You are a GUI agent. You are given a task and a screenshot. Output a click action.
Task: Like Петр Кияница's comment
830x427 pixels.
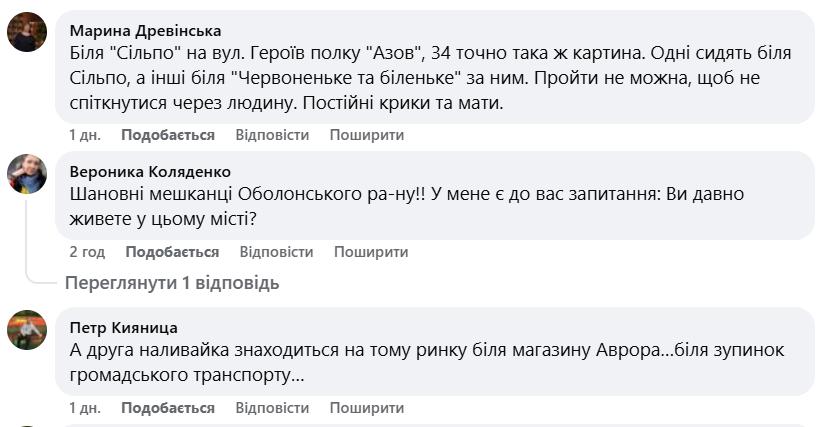tap(168, 408)
